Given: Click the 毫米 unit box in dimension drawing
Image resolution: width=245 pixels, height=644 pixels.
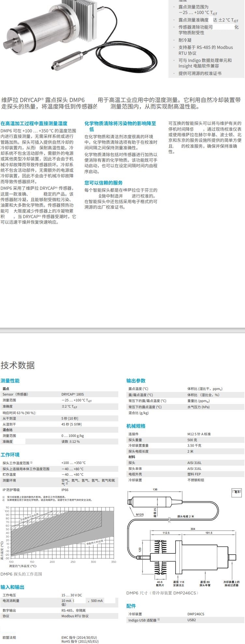Looking at the screenshot, I should pos(237,492).
